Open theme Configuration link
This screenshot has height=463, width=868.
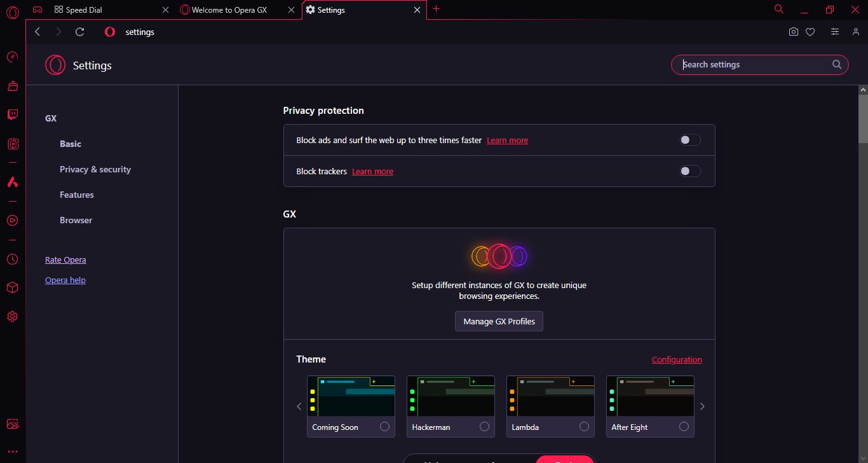tap(677, 359)
